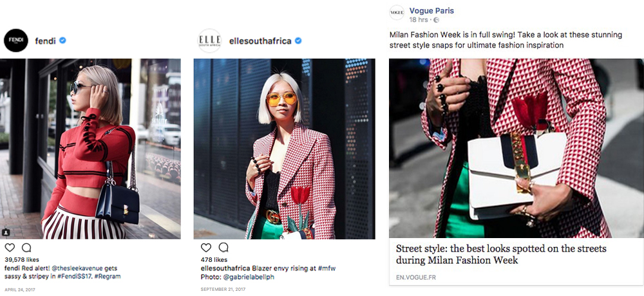644x296 pixels.
Task: Like the ellesouthafrica post with heart icon
Action: coord(206,248)
